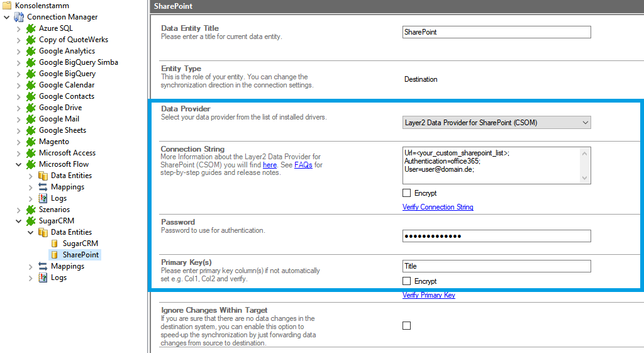Tick Encrypt checkbox under Primary Key field
644x353 pixels.
pyautogui.click(x=406, y=281)
